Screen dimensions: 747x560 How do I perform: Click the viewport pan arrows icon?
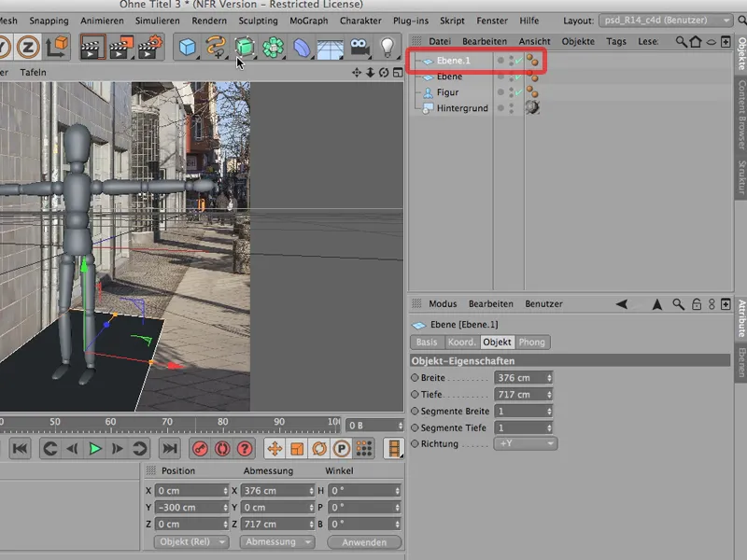(x=357, y=73)
